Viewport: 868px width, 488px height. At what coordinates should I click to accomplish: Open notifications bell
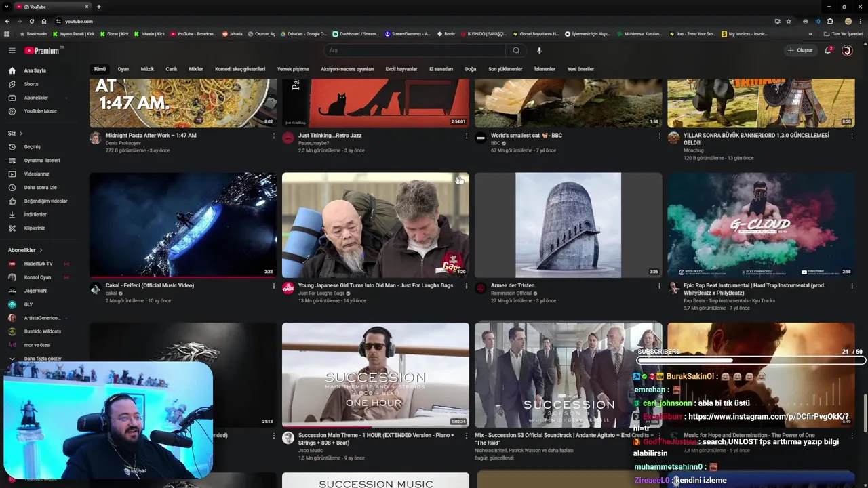point(828,50)
